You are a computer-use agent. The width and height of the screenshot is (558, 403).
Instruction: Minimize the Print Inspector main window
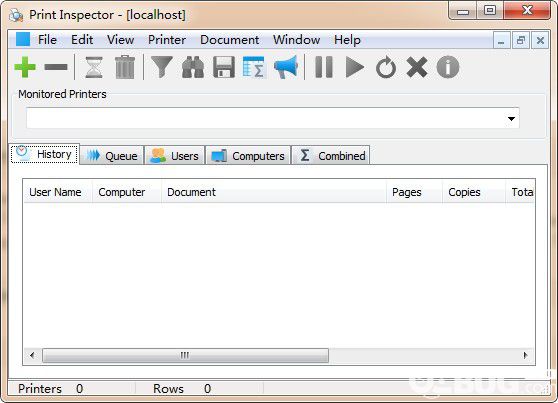[x=463, y=11]
